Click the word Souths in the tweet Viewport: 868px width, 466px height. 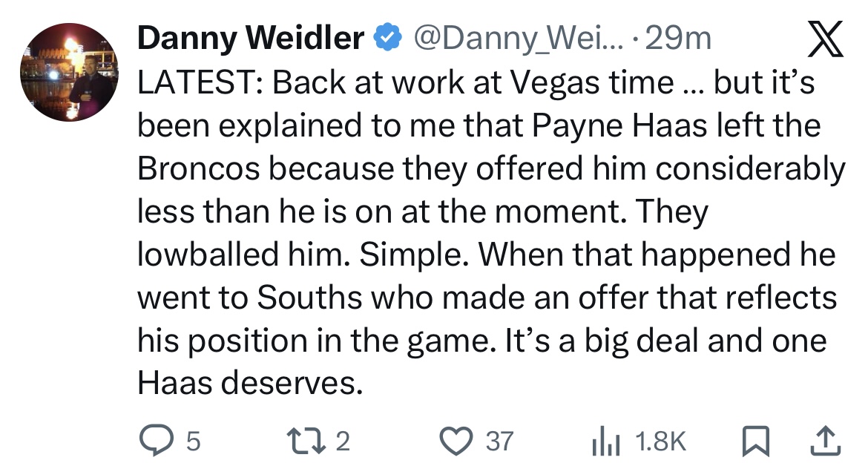(x=309, y=298)
